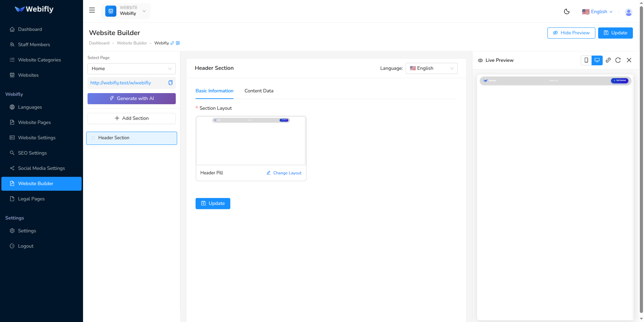This screenshot has height=322, width=644.
Task: Click Generate with AI
Action: [131, 98]
